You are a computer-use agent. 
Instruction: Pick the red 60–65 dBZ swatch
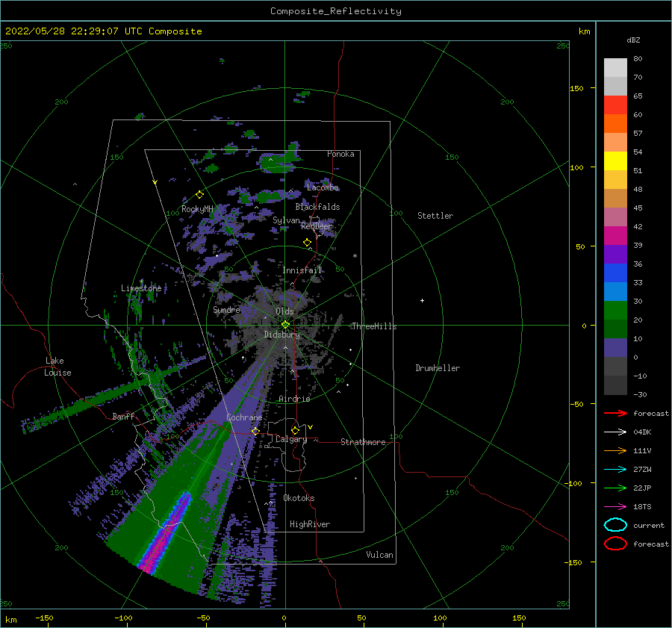(615, 105)
